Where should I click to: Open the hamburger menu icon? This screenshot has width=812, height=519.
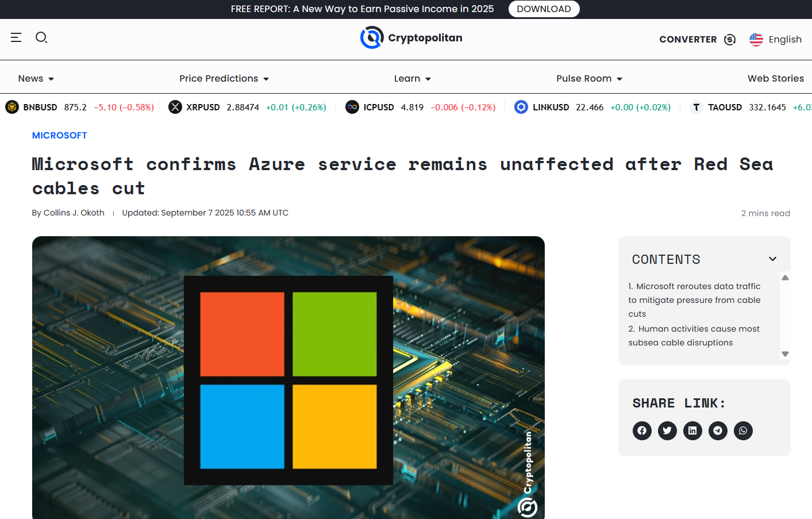pos(16,37)
